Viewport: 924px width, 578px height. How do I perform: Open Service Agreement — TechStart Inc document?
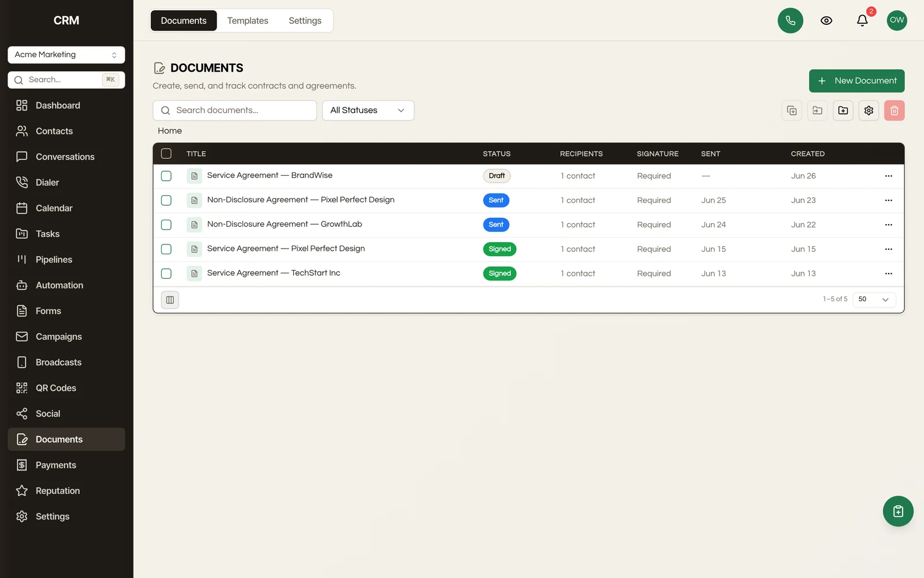[x=274, y=273]
